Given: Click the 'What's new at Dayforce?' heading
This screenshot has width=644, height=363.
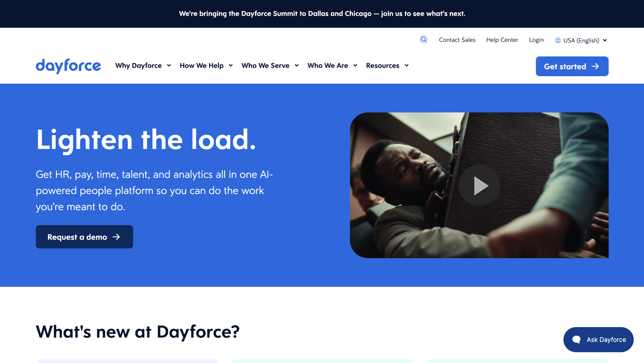Looking at the screenshot, I should [x=138, y=332].
